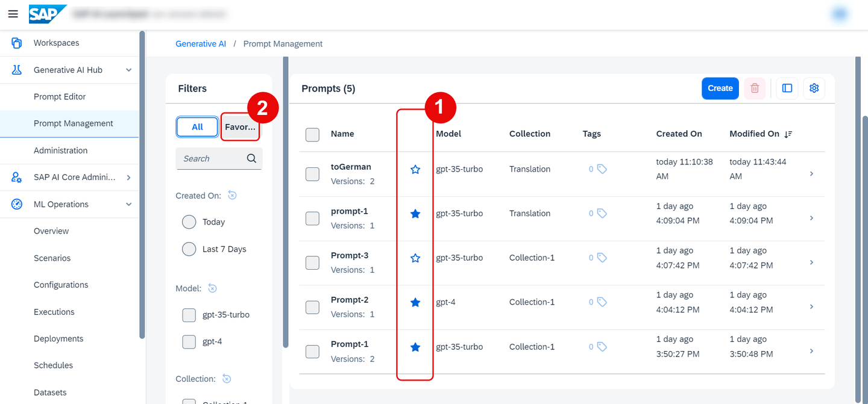868x404 pixels.
Task: Click the tag icon for toGerman
Action: (602, 169)
